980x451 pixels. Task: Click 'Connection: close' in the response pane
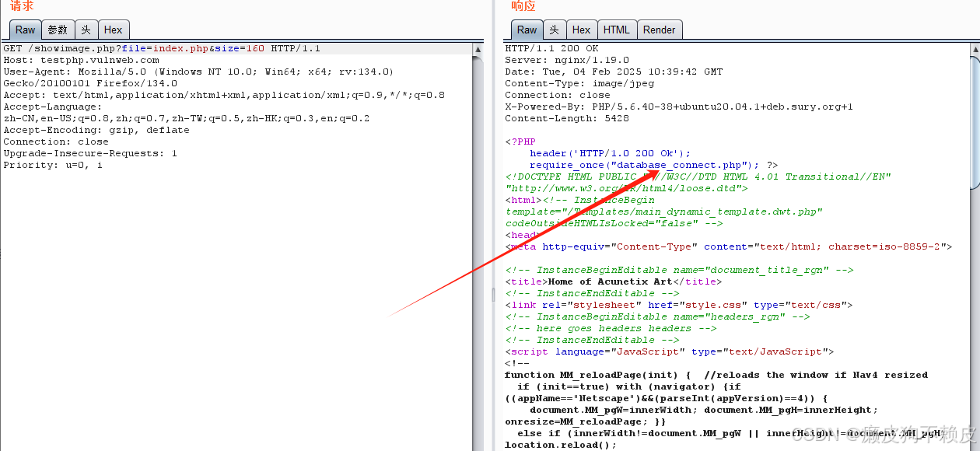[558, 95]
